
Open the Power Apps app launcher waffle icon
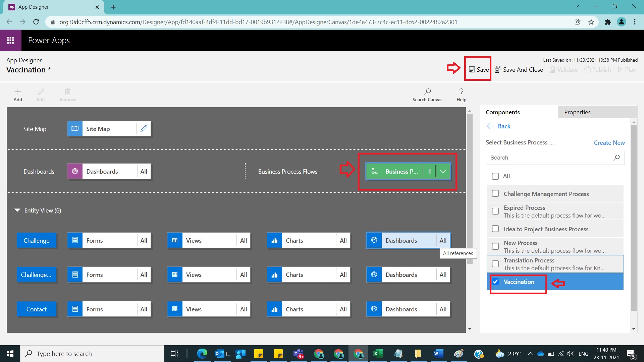tap(10, 40)
